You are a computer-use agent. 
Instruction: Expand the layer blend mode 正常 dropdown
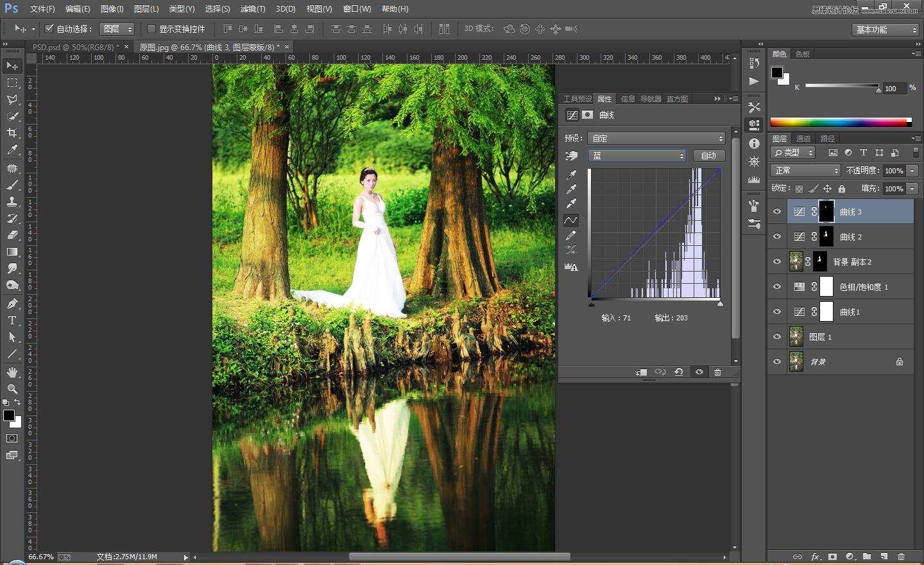[805, 170]
